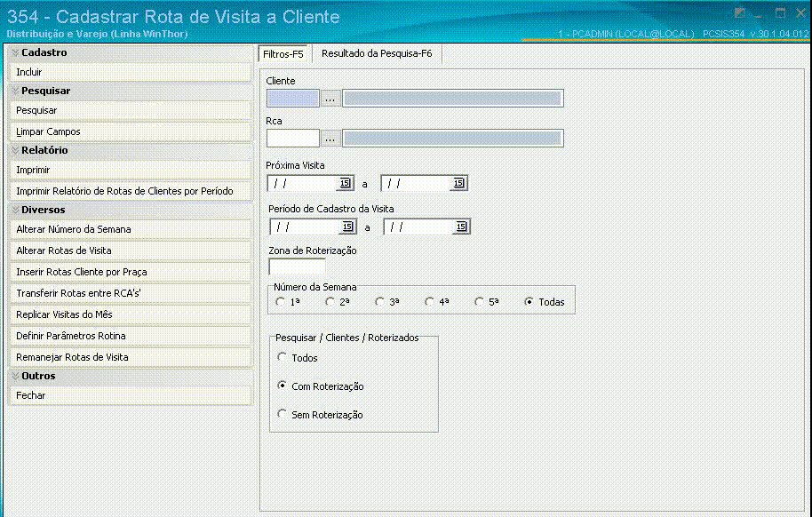Choose Todos in Pesquisar Clientes Roterizados
This screenshot has width=812, height=517.
(282, 357)
